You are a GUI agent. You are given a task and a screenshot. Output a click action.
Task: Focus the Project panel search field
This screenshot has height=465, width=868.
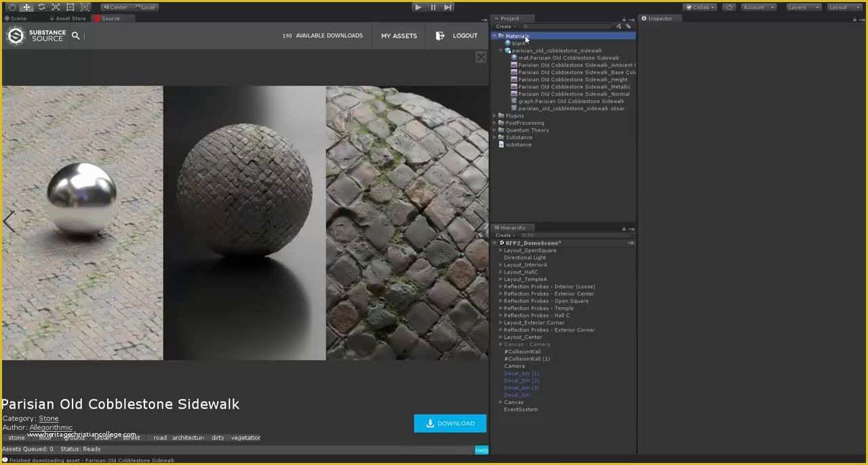click(x=566, y=26)
